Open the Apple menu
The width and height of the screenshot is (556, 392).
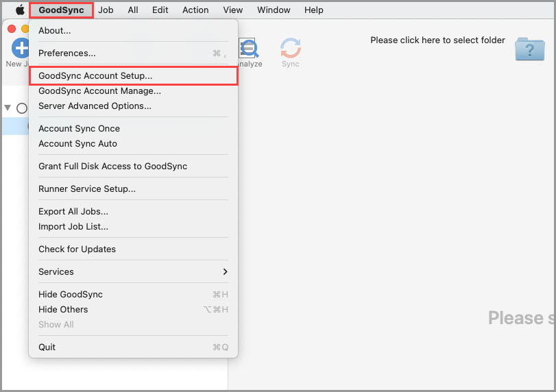[20, 10]
